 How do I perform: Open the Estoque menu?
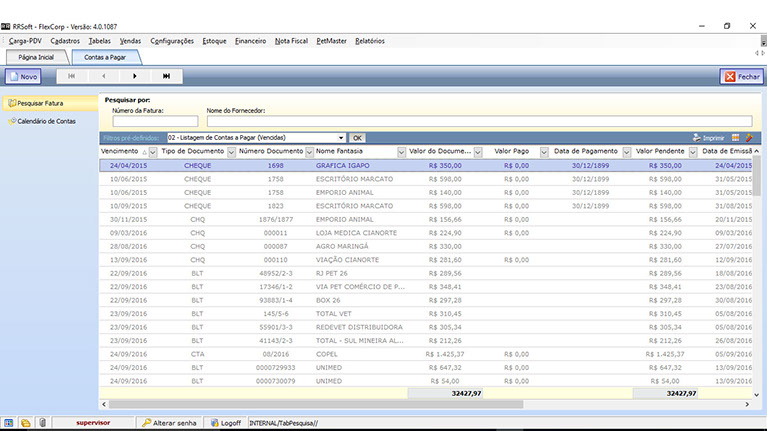coord(214,41)
